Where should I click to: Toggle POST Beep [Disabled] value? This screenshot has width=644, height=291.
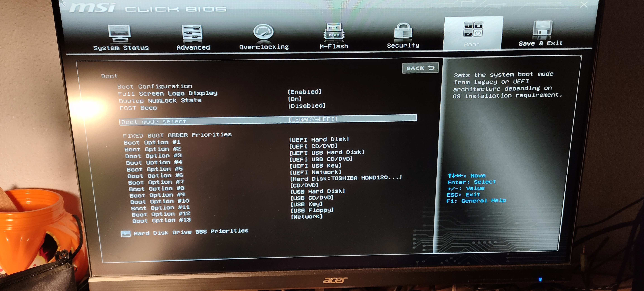(x=306, y=106)
